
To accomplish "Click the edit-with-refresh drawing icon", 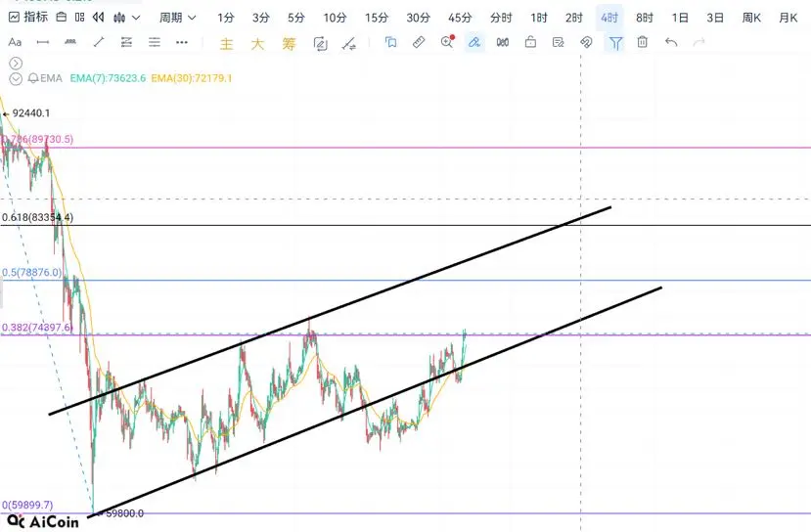I will [x=321, y=43].
